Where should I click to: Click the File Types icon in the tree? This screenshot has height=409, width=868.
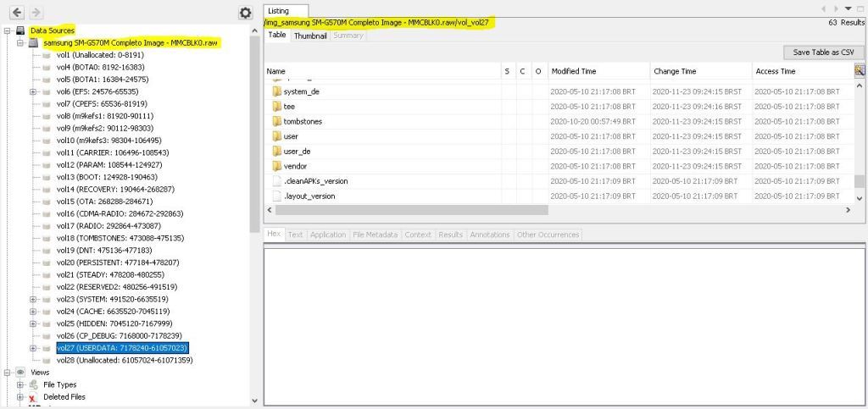coord(33,384)
